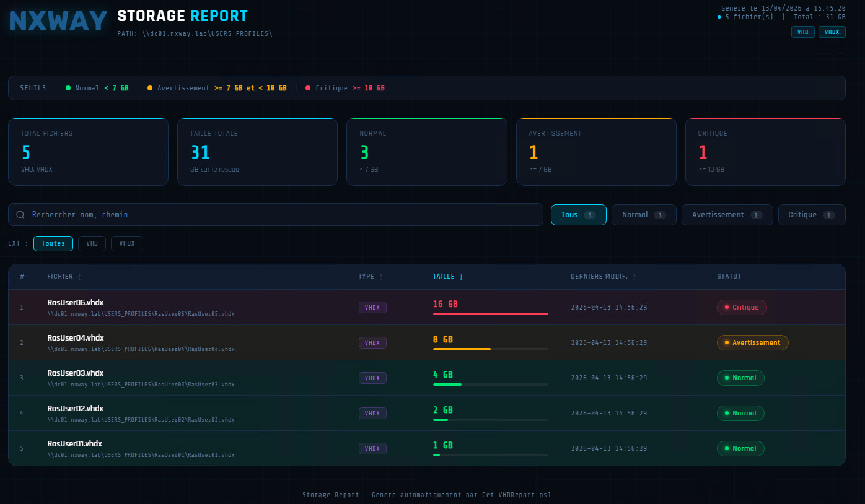Switch to the Normal filter tab

tap(643, 215)
